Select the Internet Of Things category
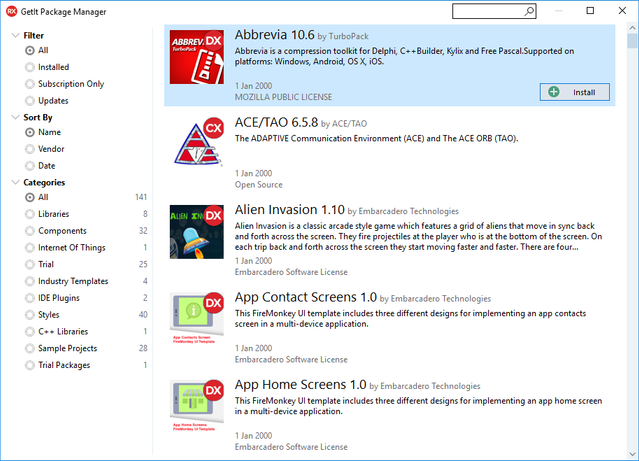The width and height of the screenshot is (639, 461). tap(30, 248)
